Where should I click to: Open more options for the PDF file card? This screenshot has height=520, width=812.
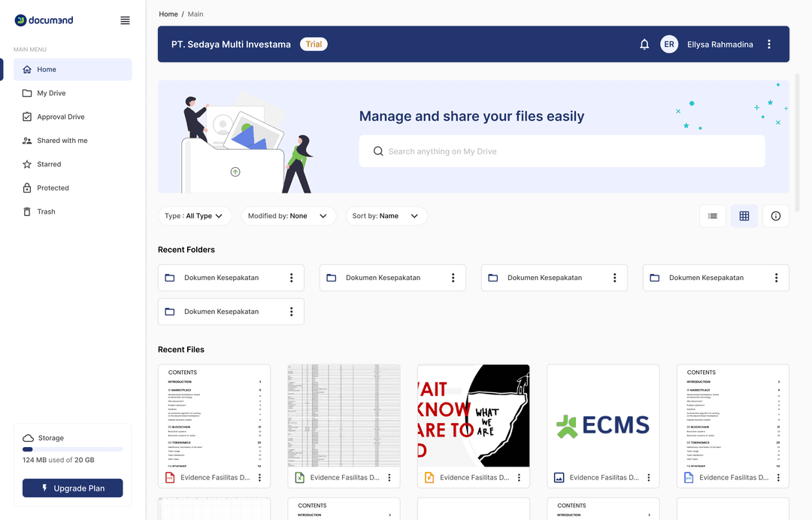click(x=259, y=478)
